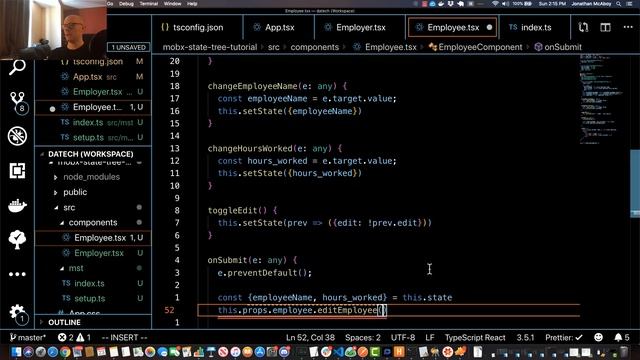Open the Debug view in activity bar
Screen dimensions: 640x360
tap(17, 136)
